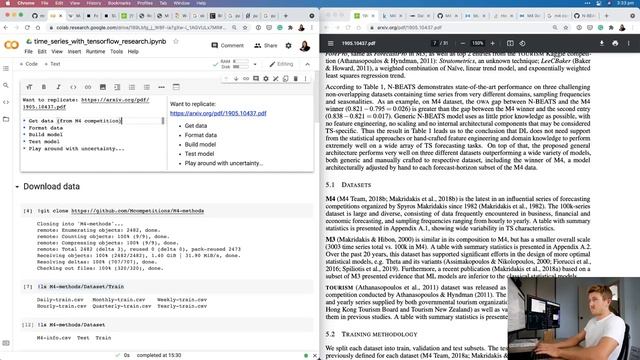Viewport: 640px width, 360px height.
Task: Mirror cell in tab icon
Action: coord(286,78)
